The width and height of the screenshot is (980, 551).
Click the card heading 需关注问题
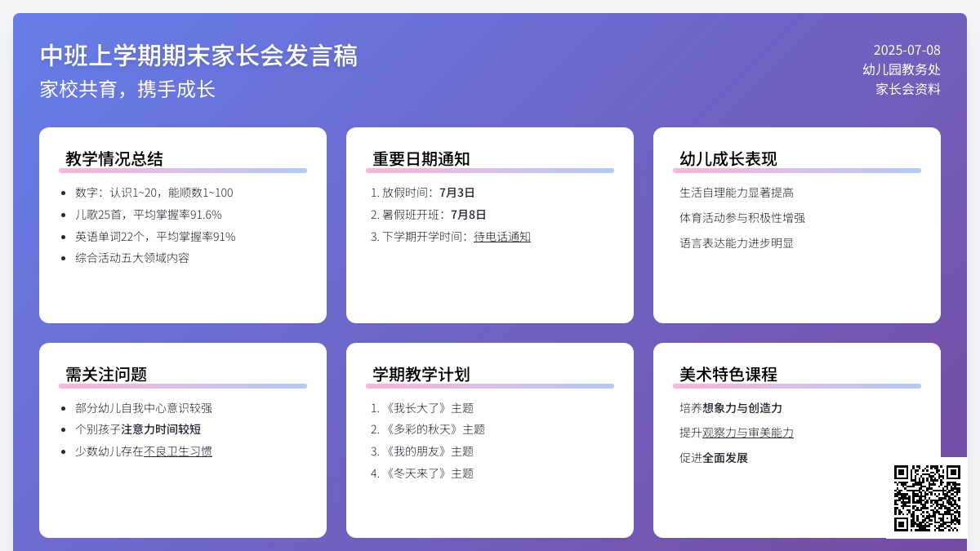coord(106,375)
